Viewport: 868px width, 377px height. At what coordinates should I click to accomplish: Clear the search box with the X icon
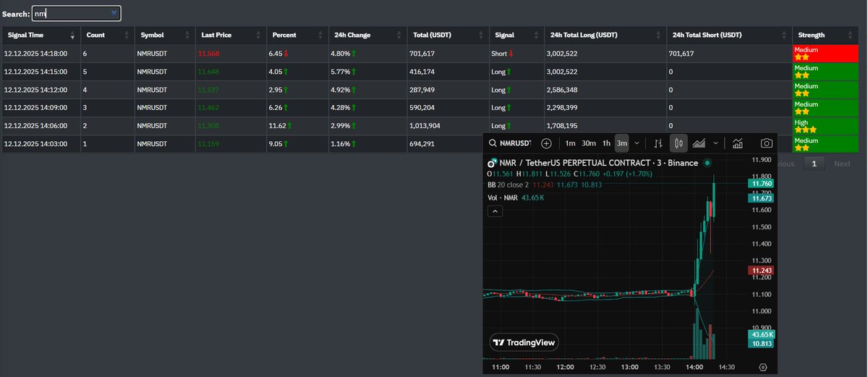click(x=114, y=13)
